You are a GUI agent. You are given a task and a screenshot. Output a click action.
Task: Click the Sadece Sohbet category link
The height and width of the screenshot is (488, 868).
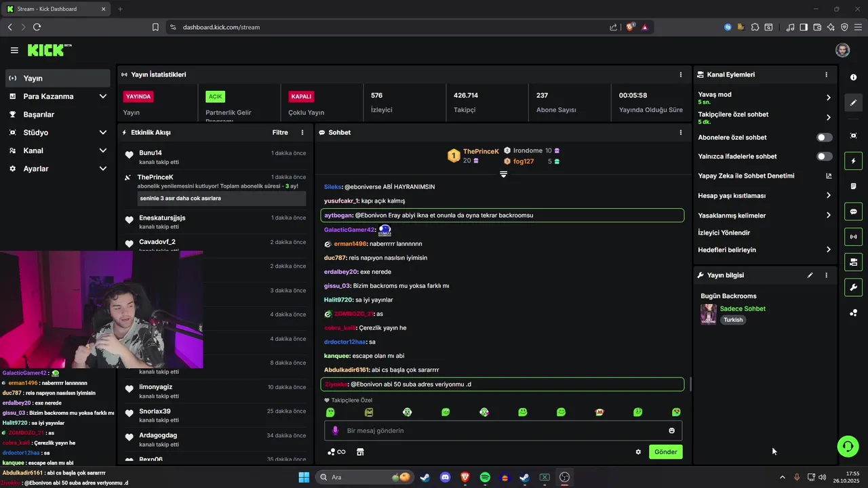tap(743, 308)
